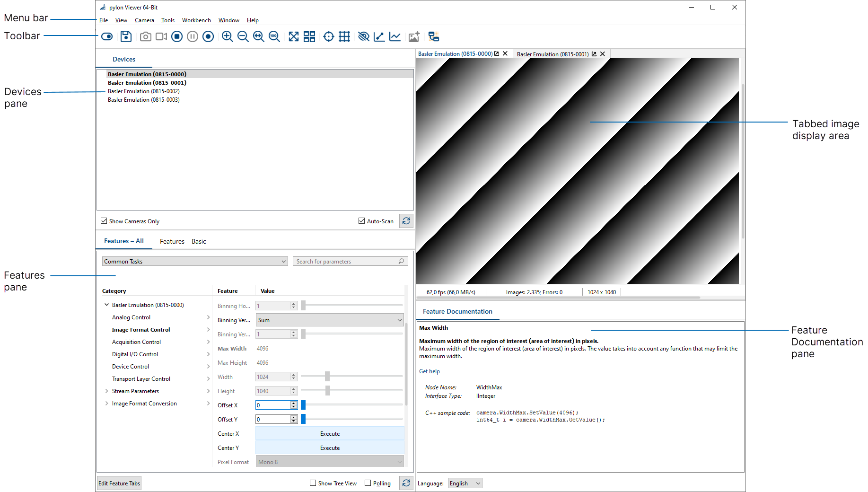Open the Camera menu
Viewport: 868px width, 492px height.
[144, 20]
